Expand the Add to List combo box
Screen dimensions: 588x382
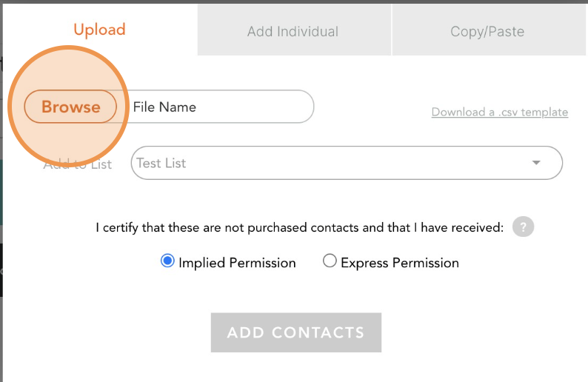tap(347, 163)
